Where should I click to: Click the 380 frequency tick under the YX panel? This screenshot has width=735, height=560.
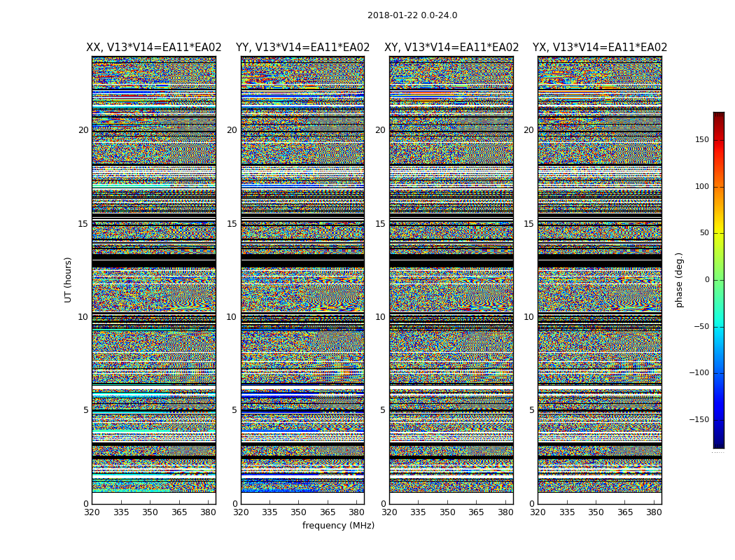click(x=654, y=512)
